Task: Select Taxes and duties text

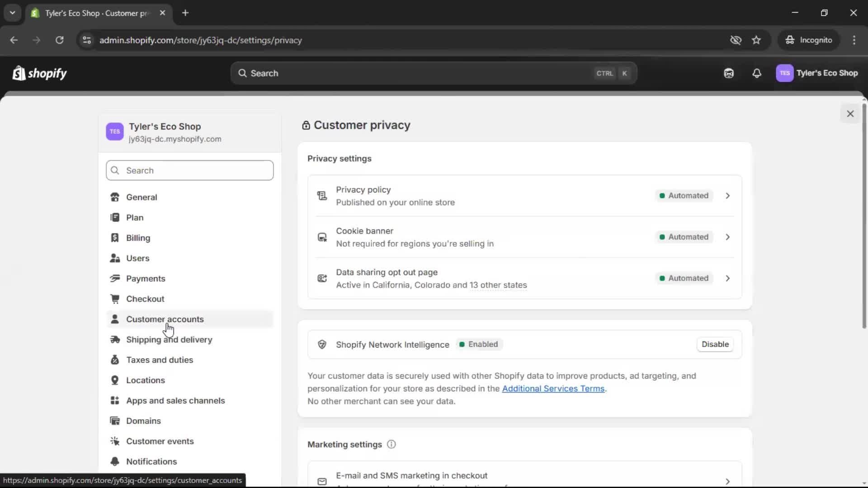Action: (x=160, y=360)
